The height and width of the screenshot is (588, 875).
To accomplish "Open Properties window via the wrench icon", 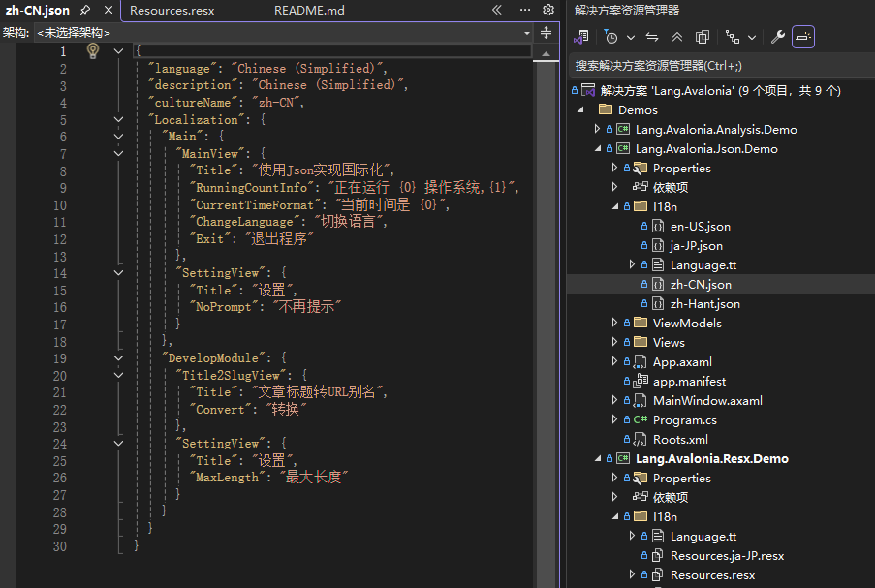I will click(x=778, y=36).
